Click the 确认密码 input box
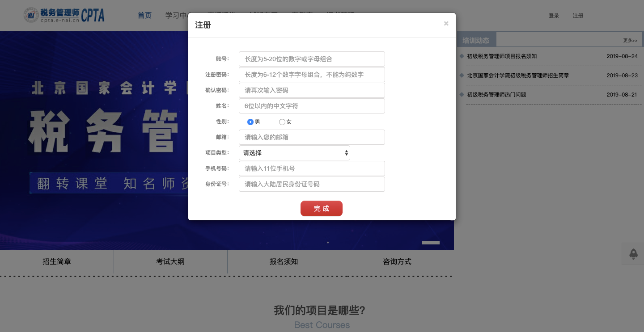Image resolution: width=644 pixels, height=332 pixels. 312,90
